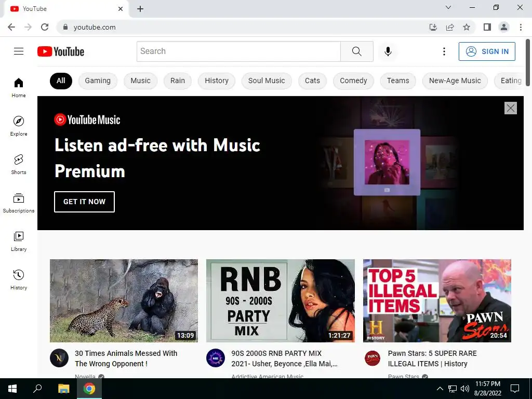Open YouTube settings three-dot menu
Screen dimensions: 532x399
click(444, 51)
